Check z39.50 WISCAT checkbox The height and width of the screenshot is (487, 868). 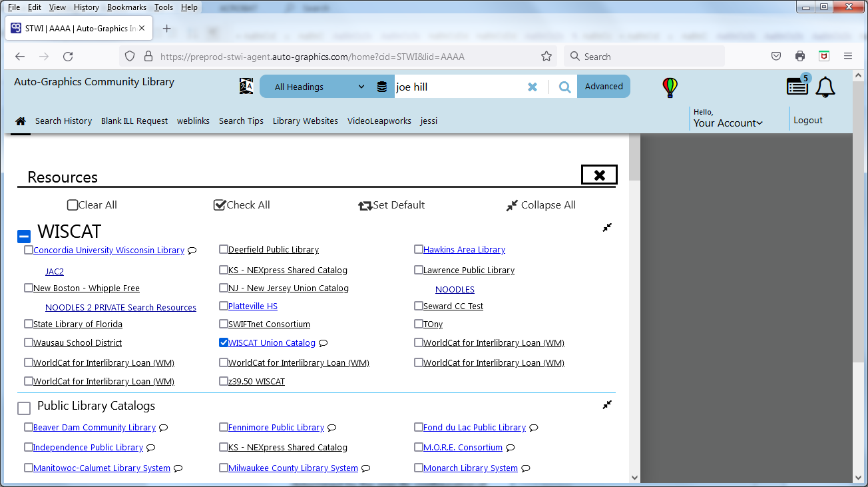(224, 381)
